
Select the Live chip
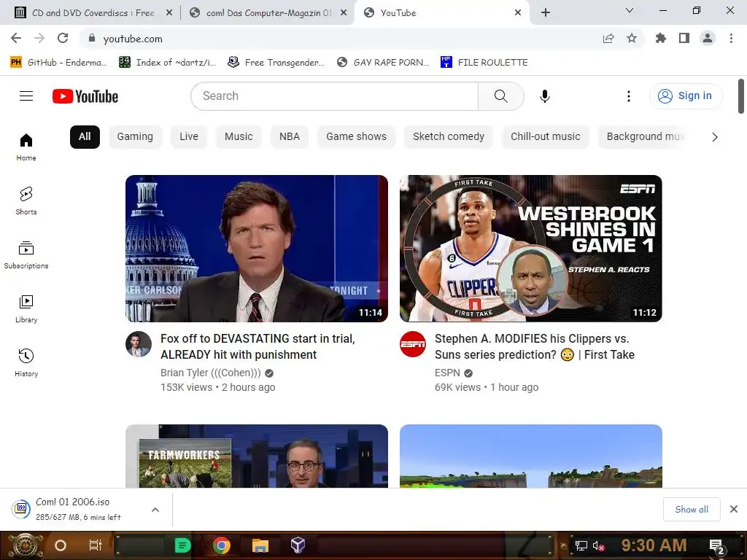[x=189, y=136]
